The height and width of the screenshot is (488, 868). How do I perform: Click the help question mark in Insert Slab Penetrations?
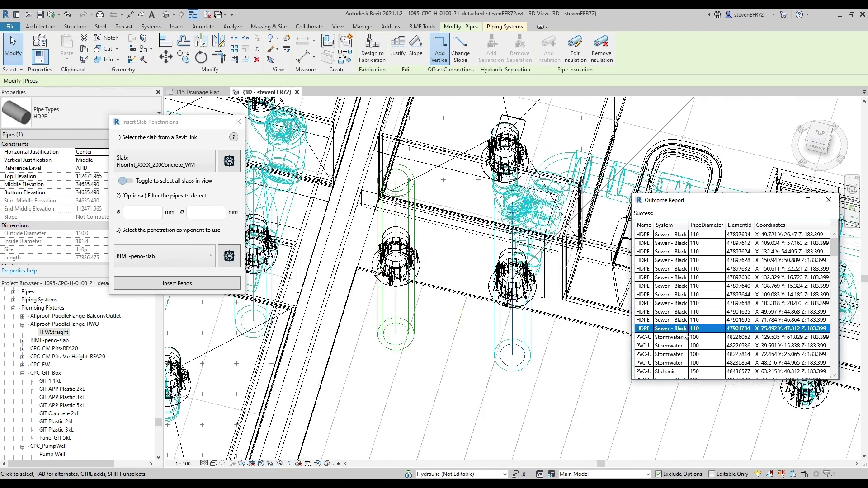click(234, 137)
